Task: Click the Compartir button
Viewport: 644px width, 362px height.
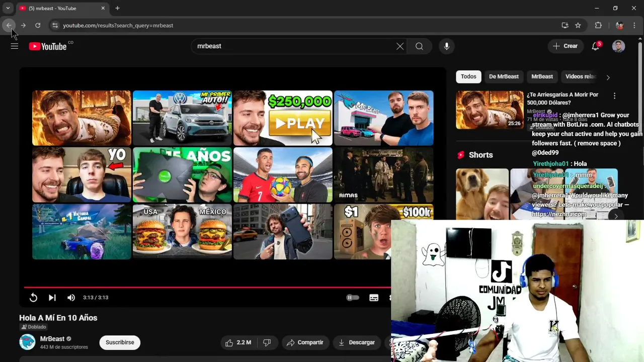Action: tap(305, 342)
